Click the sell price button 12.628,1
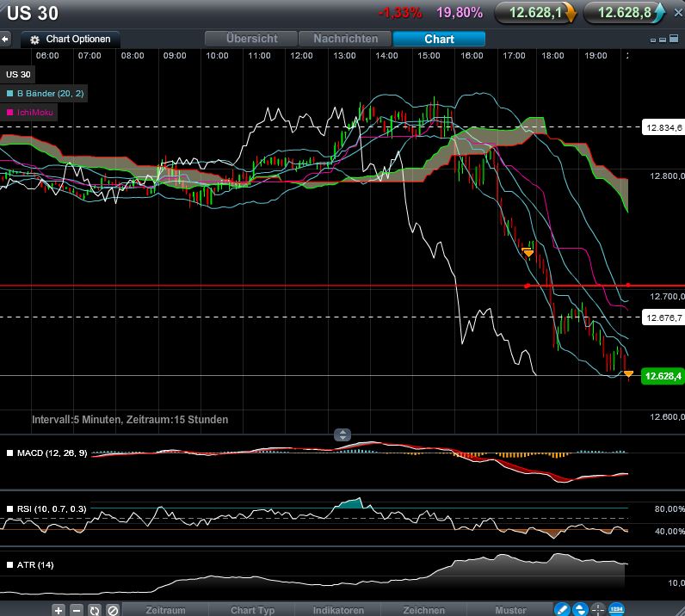 tap(535, 13)
